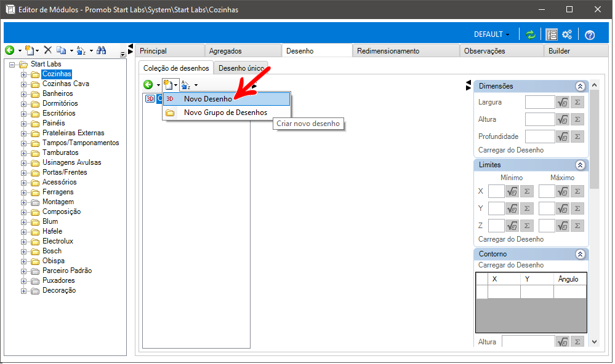Click formula button next to Largura field

point(563,102)
